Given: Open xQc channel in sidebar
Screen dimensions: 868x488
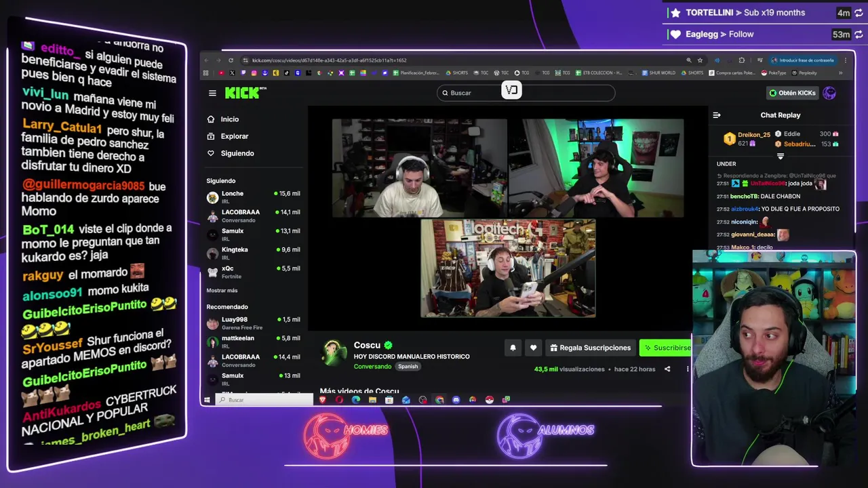Looking at the screenshot, I should click(x=254, y=272).
